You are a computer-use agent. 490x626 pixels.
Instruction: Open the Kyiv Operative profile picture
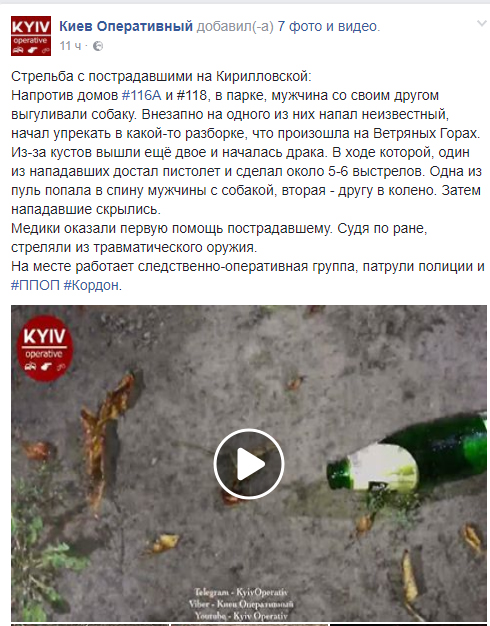[x=31, y=36]
